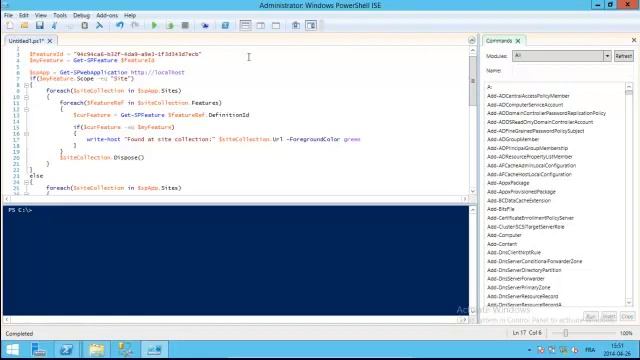Image resolution: width=640 pixels, height=360 pixels.
Task: Start PowerShell.exe in separate window icon
Action: point(225,25)
